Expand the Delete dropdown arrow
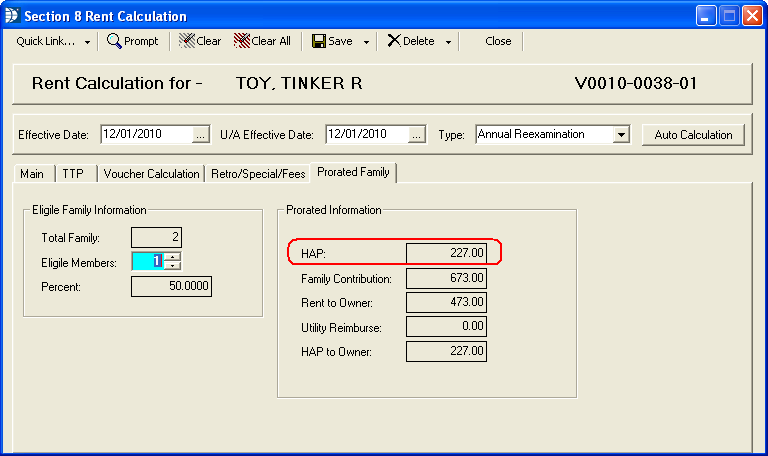This screenshot has width=768, height=456. (x=448, y=42)
